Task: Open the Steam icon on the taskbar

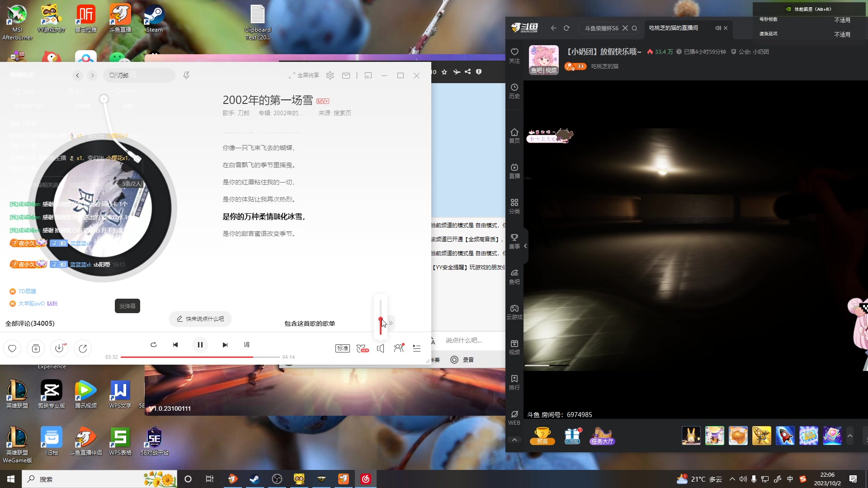Action: [x=255, y=479]
